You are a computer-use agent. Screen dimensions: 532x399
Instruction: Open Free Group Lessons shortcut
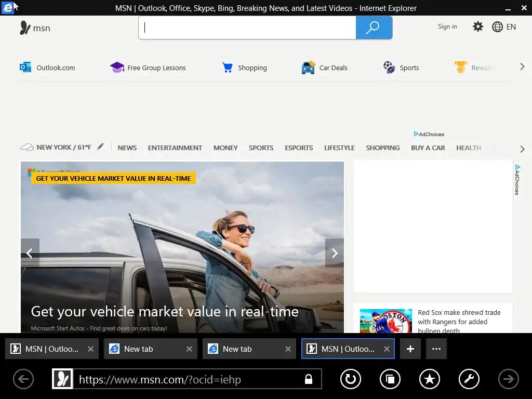pos(148,68)
